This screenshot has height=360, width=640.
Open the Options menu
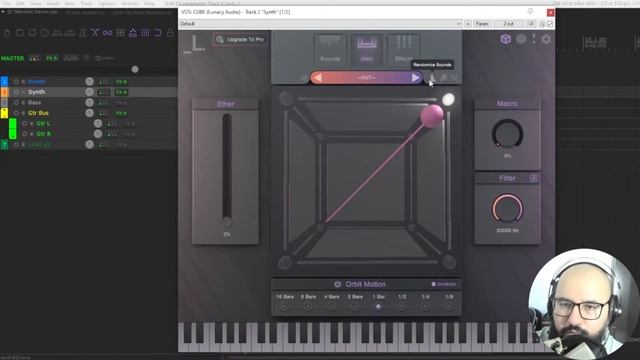(107, 3)
